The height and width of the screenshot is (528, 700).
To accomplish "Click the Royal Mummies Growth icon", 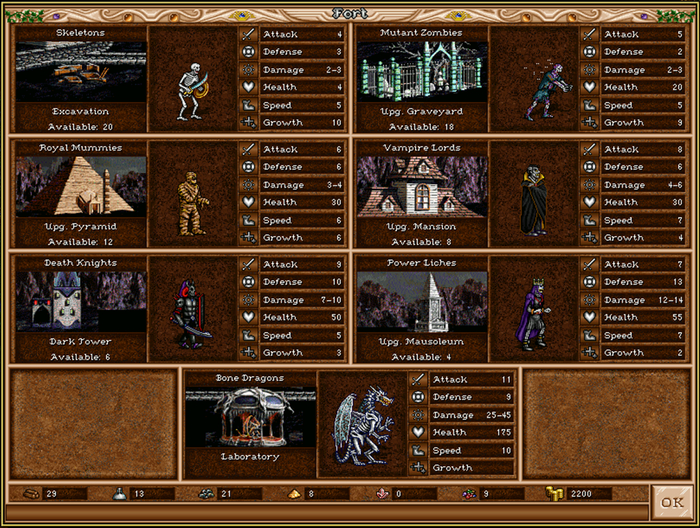I will click(248, 237).
